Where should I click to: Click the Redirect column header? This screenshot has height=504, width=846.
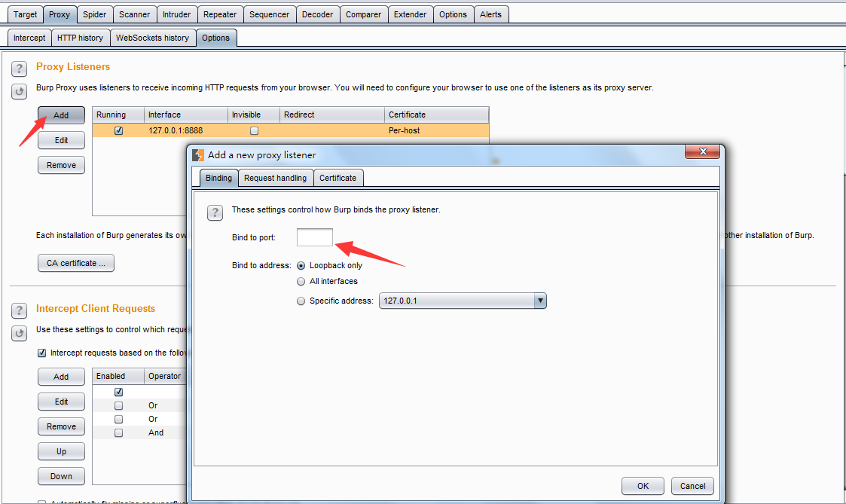tap(331, 115)
